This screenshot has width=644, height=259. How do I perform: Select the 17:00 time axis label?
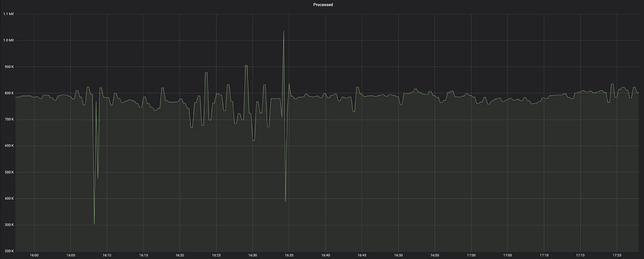click(x=471, y=255)
